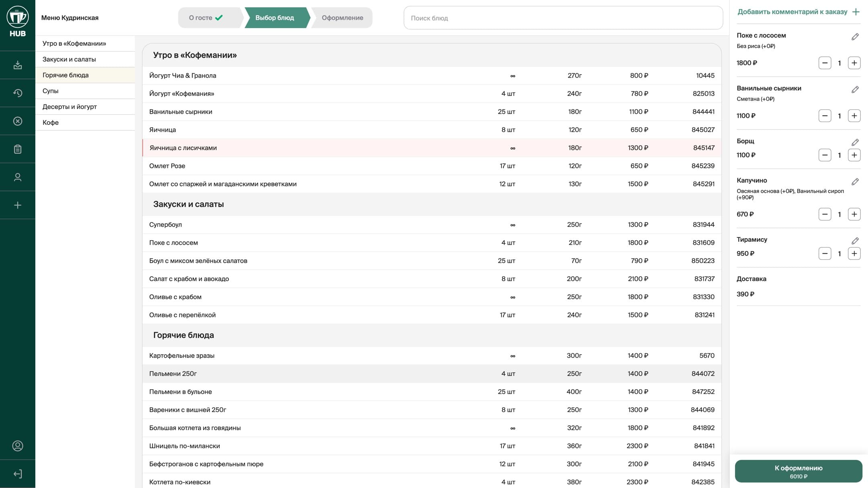Decrease Борщ quantity

[825, 155]
